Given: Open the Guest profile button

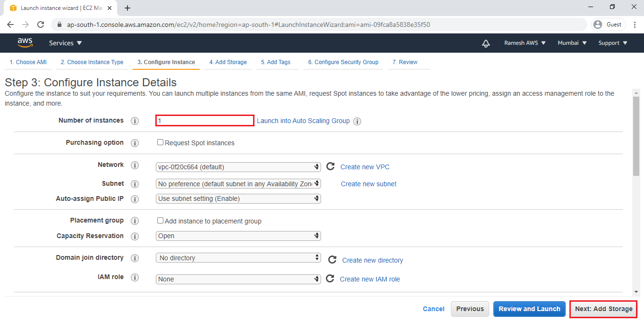Looking at the screenshot, I should coord(609,25).
